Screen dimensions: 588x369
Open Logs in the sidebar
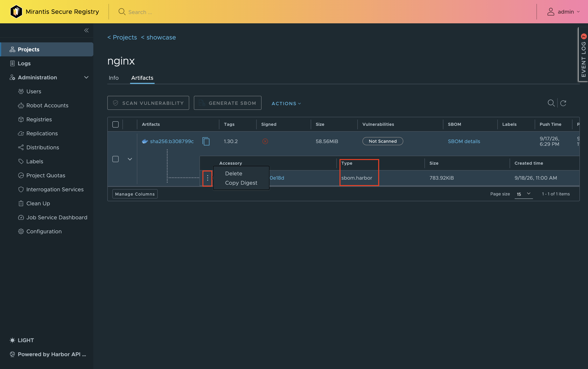[x=24, y=63]
